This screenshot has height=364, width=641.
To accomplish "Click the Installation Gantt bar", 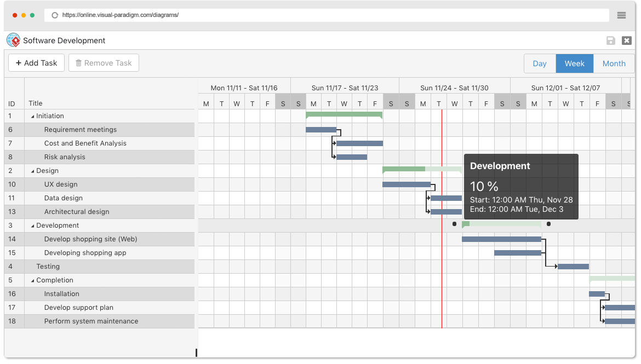I will tap(597, 294).
